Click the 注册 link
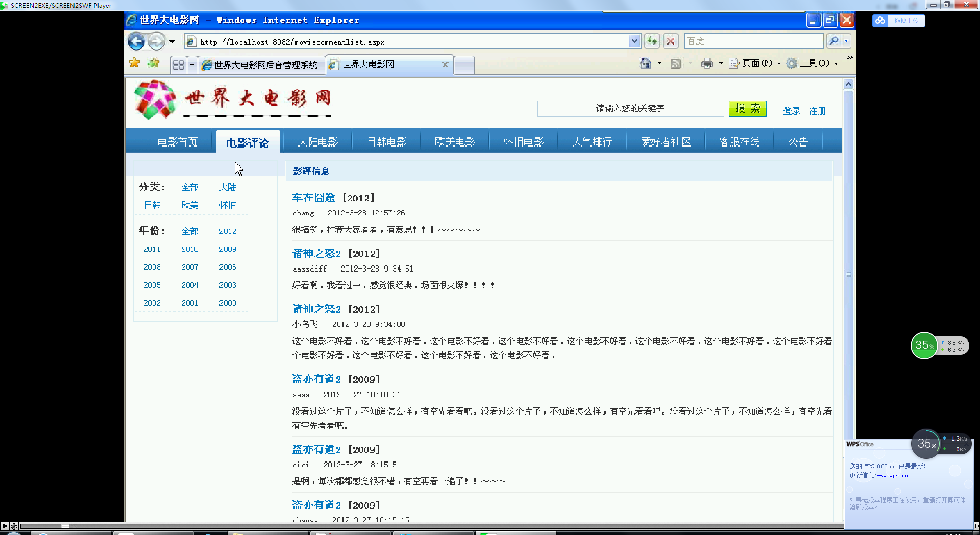 (x=817, y=111)
